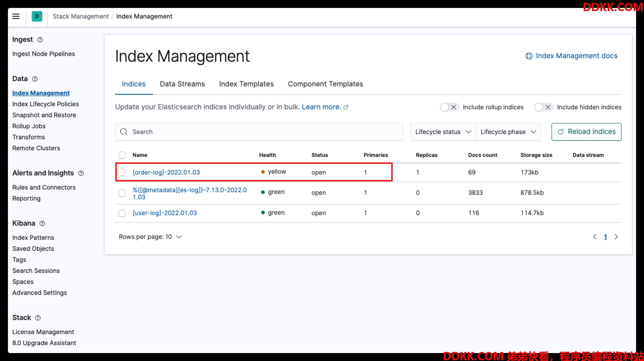Sort by the Storage size column header
Image resolution: width=644 pixels, height=361 pixels.
536,155
